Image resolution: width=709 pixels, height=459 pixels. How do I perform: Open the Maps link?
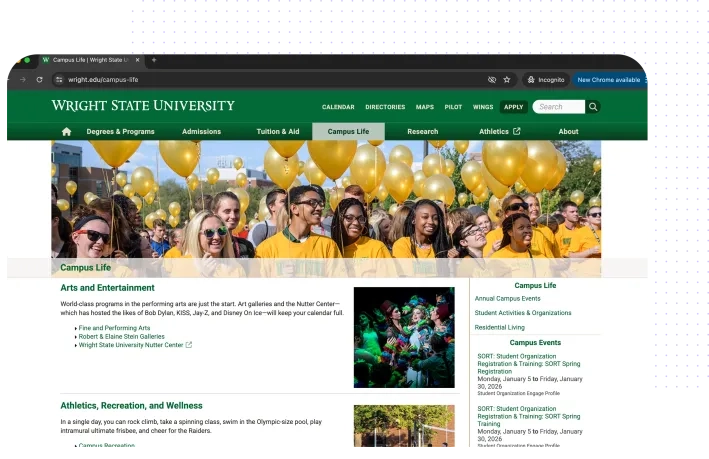pos(425,107)
